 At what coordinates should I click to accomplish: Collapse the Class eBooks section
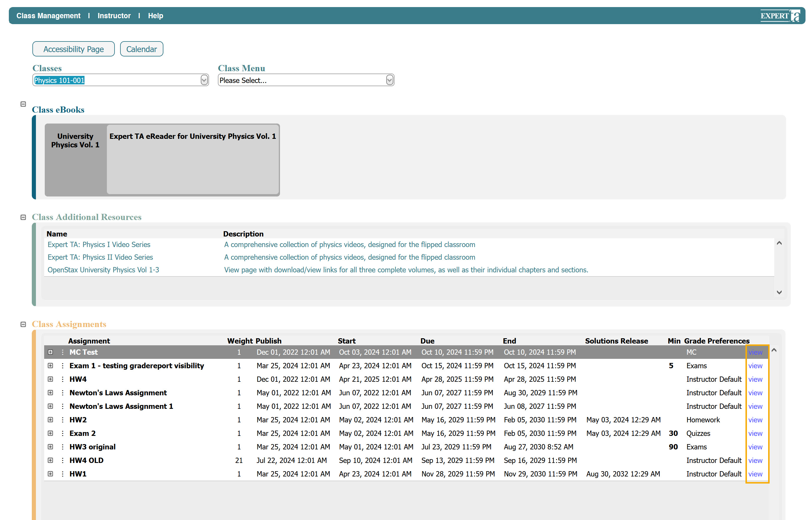coord(23,104)
